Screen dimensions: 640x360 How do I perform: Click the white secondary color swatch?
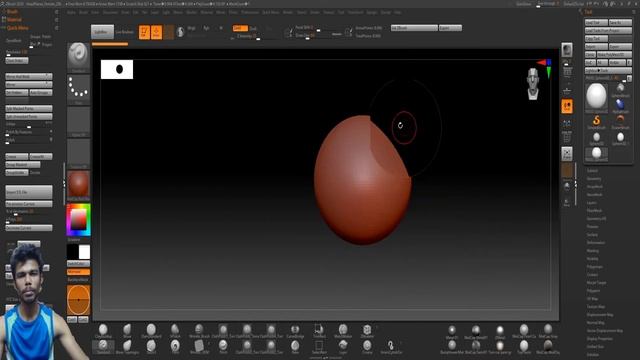84,252
